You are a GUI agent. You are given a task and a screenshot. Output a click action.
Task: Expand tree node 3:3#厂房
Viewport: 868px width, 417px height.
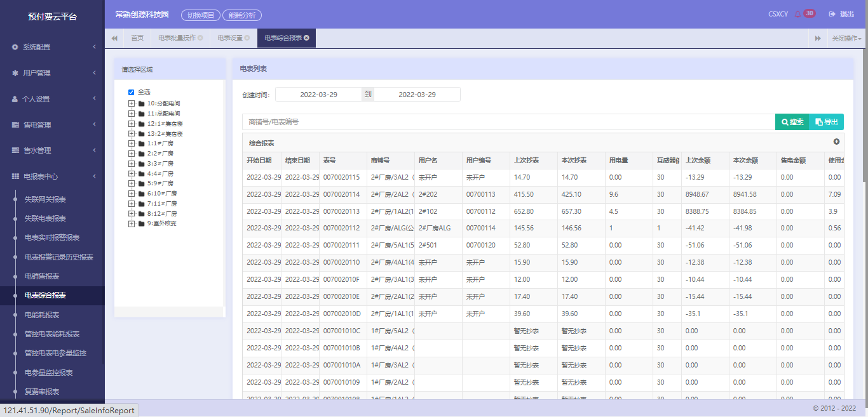click(132, 164)
